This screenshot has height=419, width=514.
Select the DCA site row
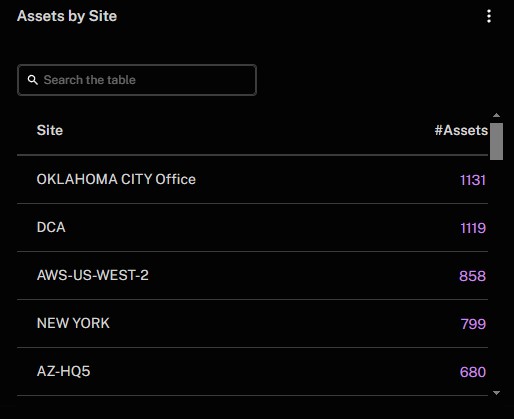(x=252, y=227)
